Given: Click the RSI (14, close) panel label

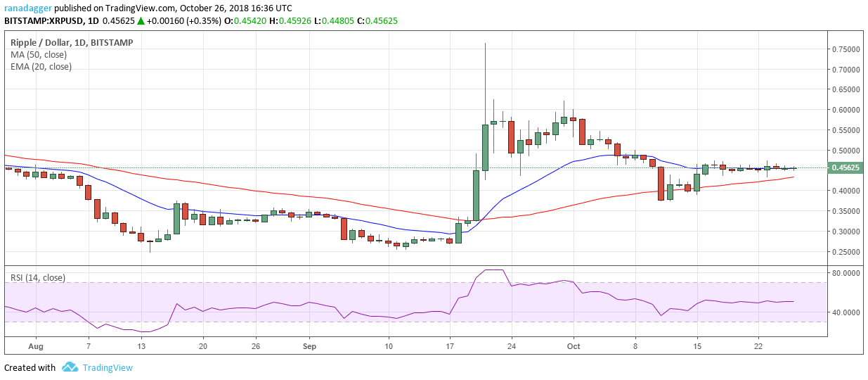Looking at the screenshot, I should [38, 278].
